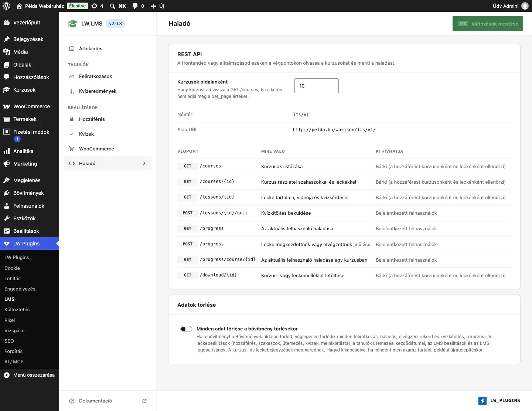Open the Költöztetés submenu item
The height and width of the screenshot is (411, 532).
[x=17, y=309]
